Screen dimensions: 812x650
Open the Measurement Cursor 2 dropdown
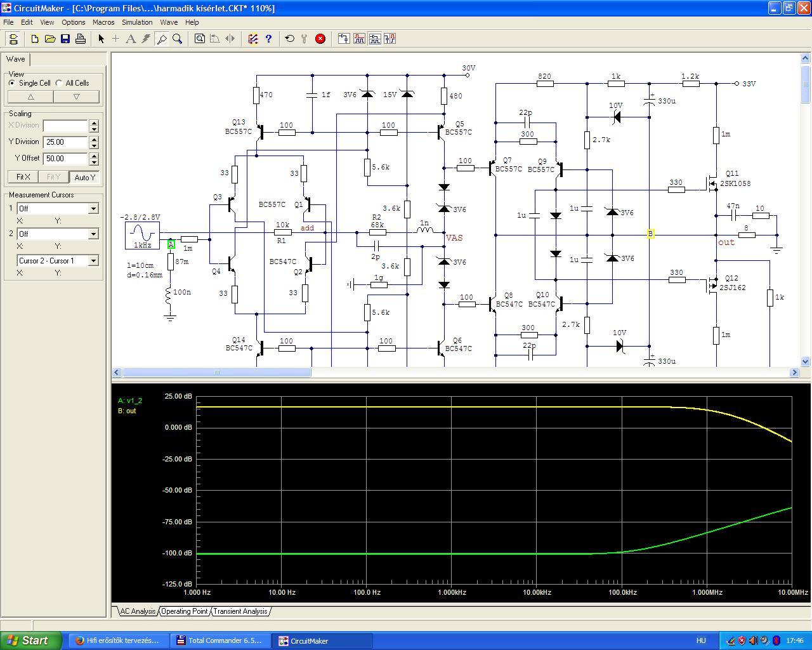pos(93,234)
